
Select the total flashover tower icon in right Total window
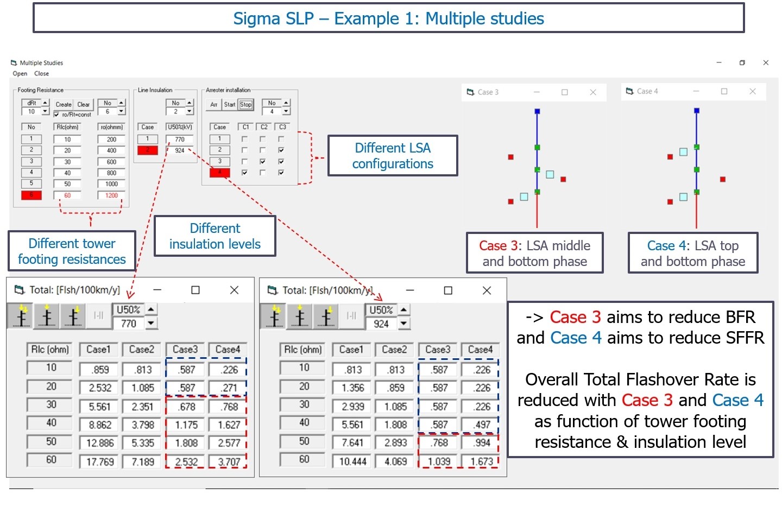pyautogui.click(x=273, y=316)
